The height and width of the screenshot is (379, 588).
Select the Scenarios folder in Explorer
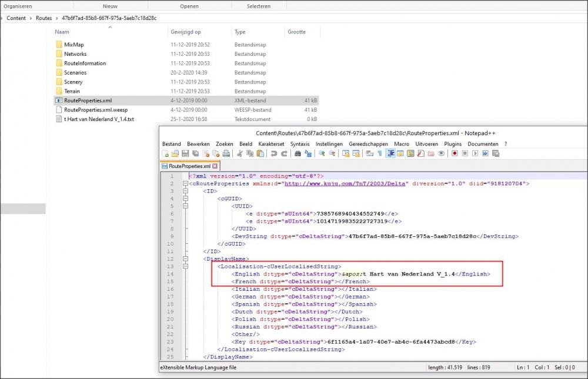[75, 72]
